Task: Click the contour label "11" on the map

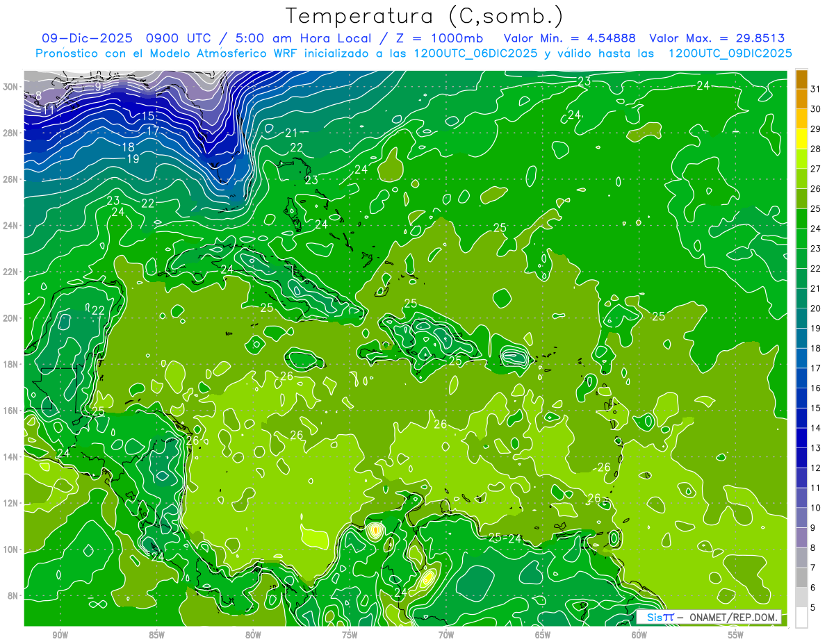Action: [49, 110]
